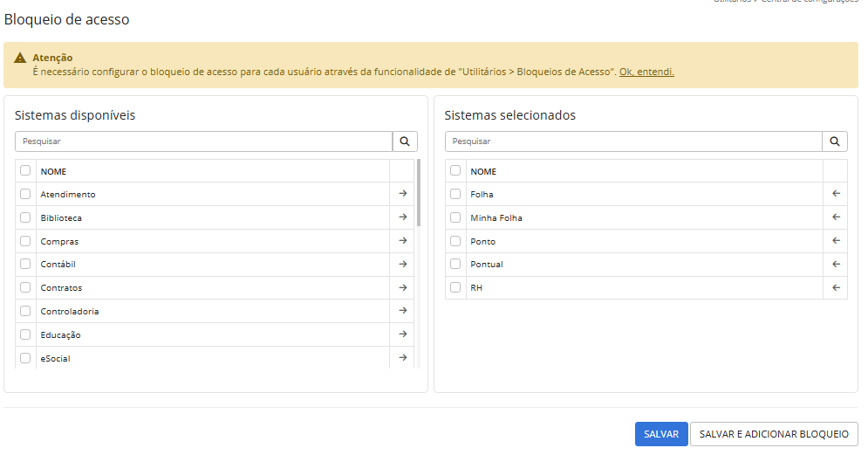
Task: Click the right arrow in the Contábil row
Action: [x=402, y=264]
